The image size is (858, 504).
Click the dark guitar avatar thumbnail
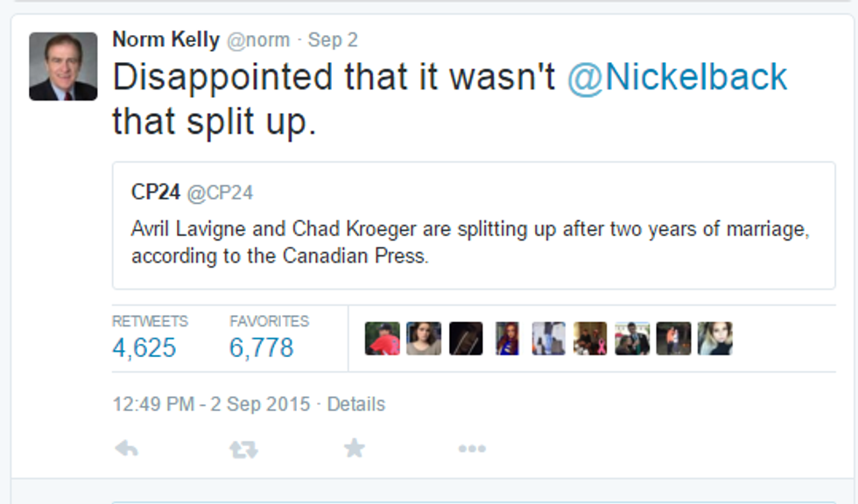[466, 339]
